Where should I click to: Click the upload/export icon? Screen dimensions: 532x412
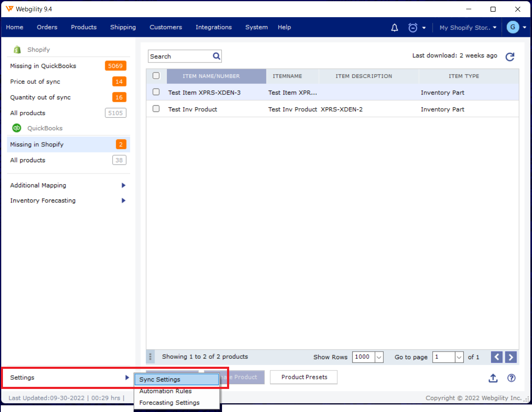point(493,378)
